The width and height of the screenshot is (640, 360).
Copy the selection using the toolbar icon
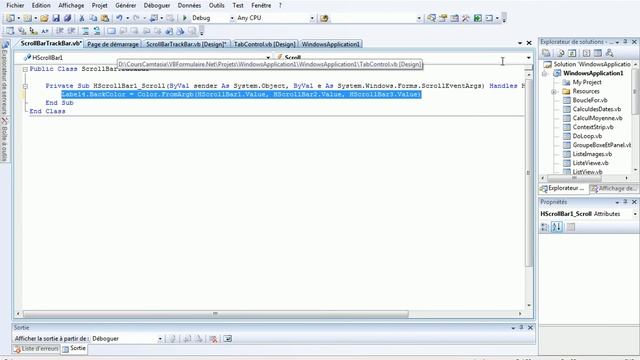93,18
